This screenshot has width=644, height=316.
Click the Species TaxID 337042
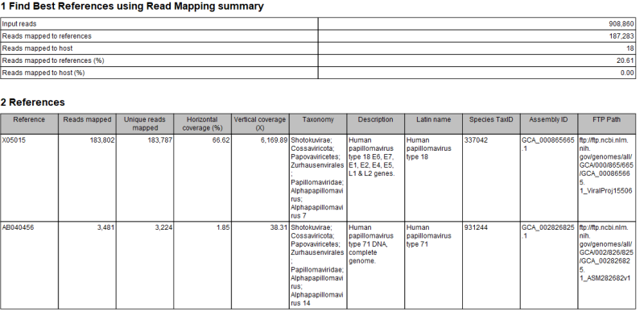(x=476, y=140)
